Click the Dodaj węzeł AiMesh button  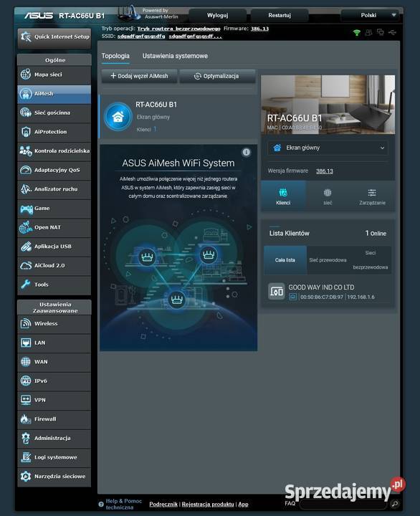[x=139, y=76]
